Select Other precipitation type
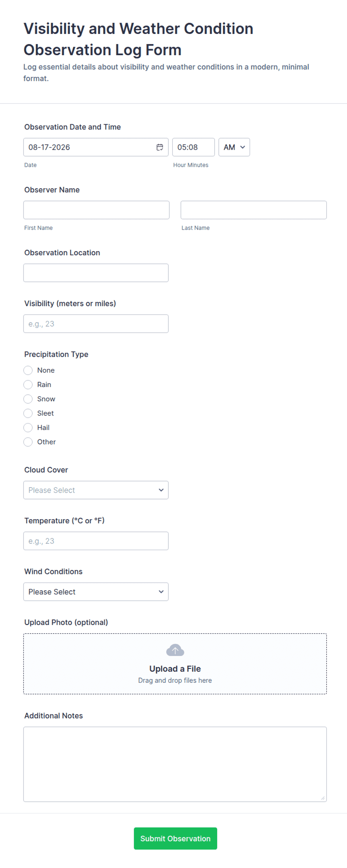This screenshot has height=868, width=347. click(28, 442)
